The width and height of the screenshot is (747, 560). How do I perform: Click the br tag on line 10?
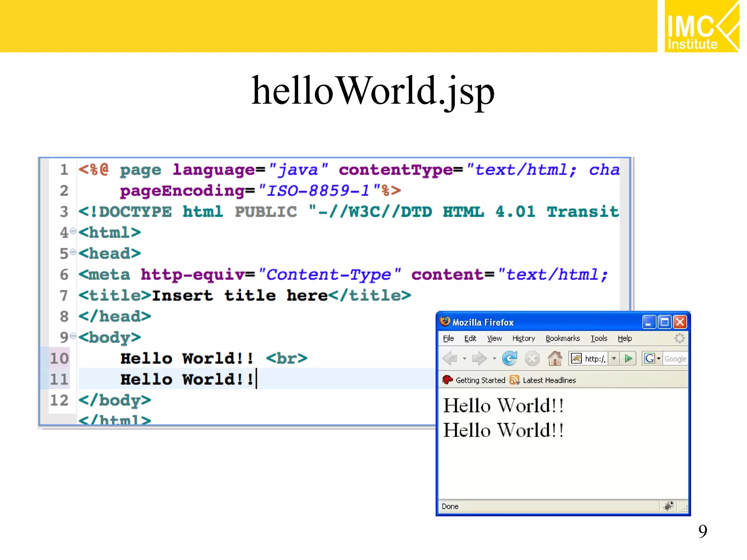point(287,358)
